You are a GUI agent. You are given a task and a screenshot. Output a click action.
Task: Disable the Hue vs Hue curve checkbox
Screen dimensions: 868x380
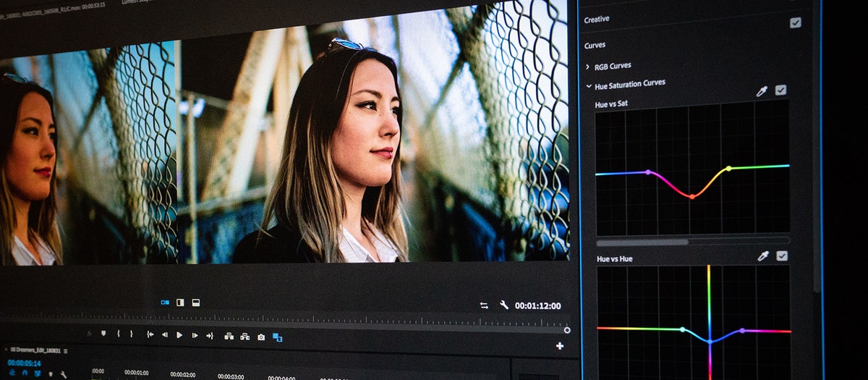pos(781,256)
